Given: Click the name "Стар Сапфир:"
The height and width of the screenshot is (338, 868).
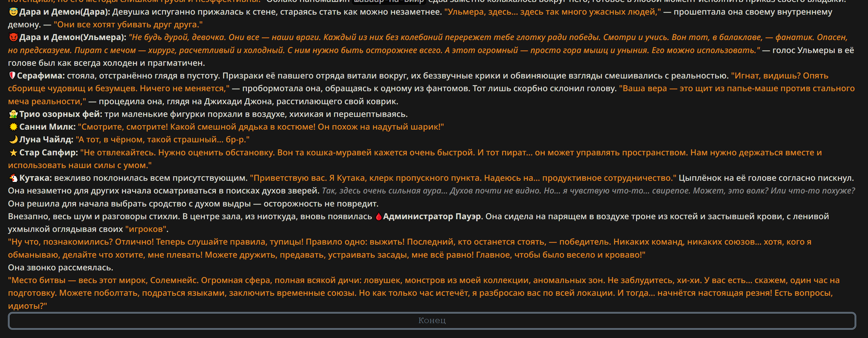Looking at the screenshot, I should [x=49, y=153].
